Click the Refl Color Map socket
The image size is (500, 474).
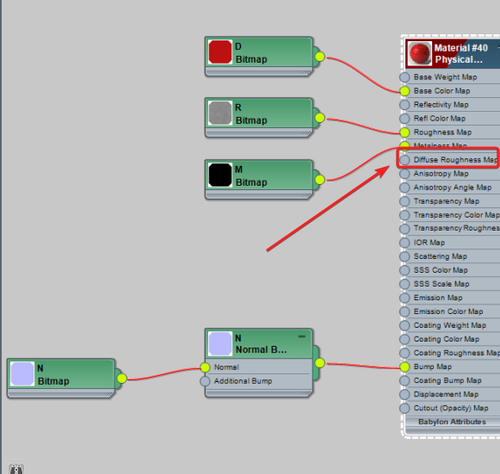[x=405, y=119]
